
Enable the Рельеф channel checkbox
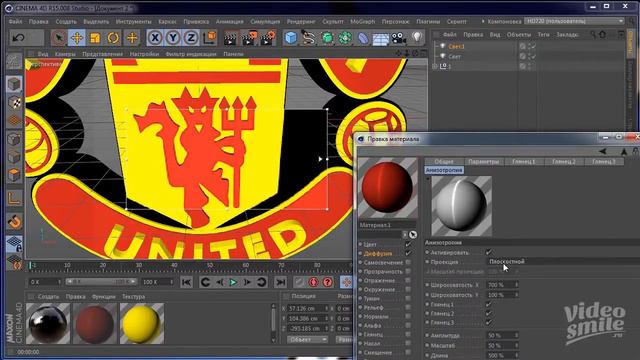point(408,307)
